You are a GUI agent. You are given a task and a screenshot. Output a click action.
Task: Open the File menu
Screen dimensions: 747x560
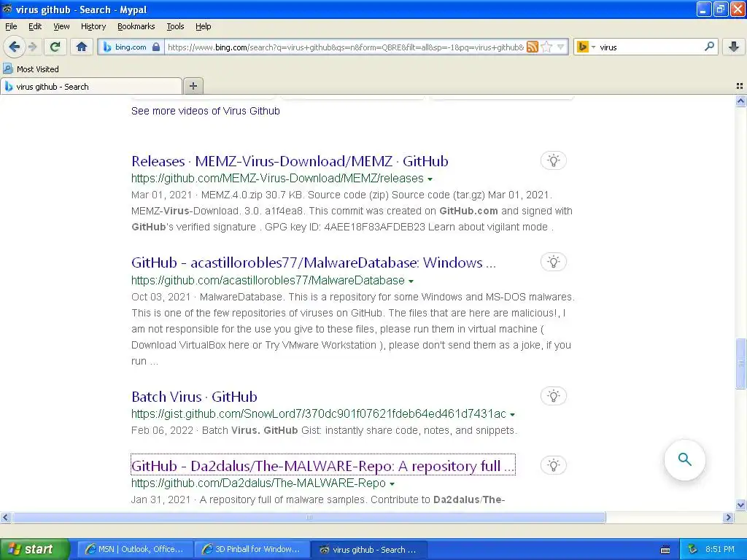11,26
